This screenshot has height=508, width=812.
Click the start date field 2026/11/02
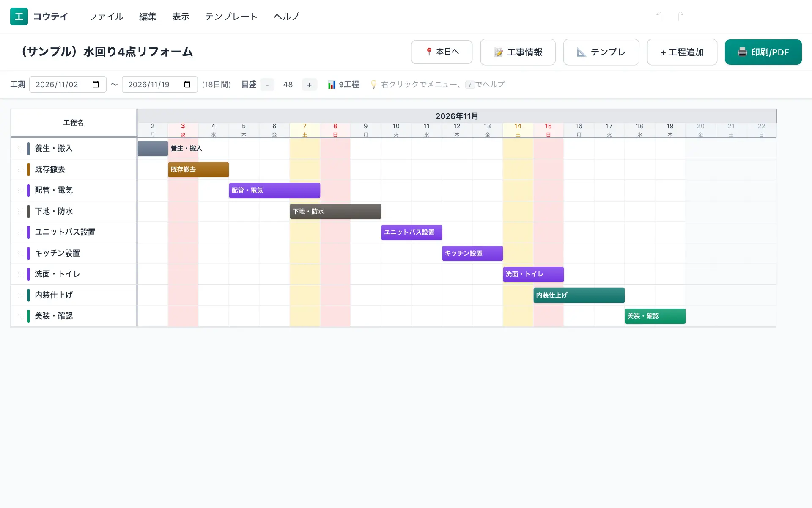(68, 84)
